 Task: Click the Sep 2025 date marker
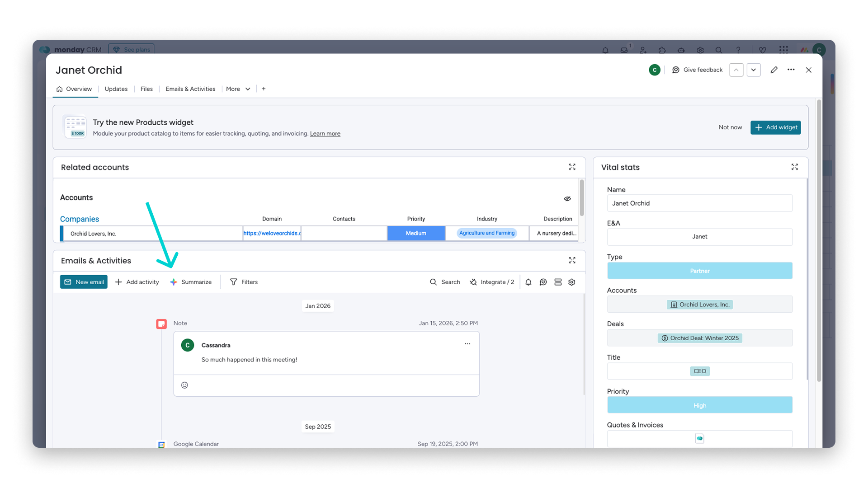click(x=318, y=427)
